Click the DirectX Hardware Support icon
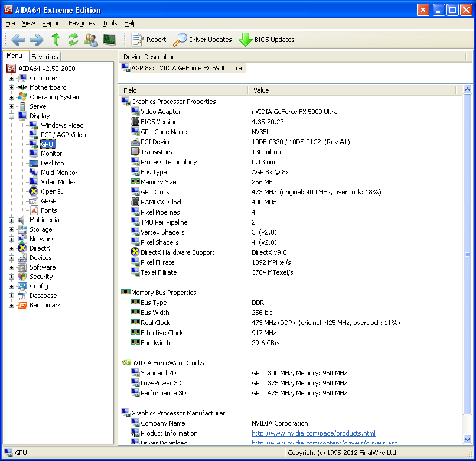476x461 pixels. point(135,252)
